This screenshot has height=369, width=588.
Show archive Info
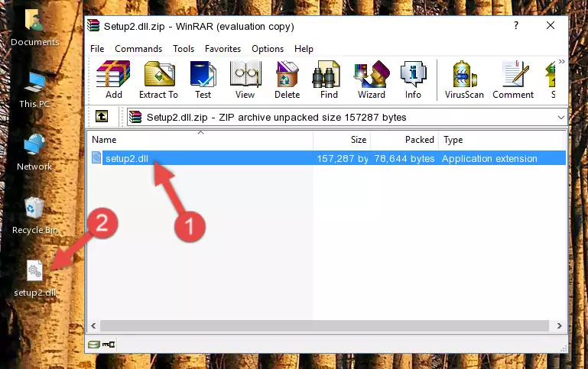413,79
